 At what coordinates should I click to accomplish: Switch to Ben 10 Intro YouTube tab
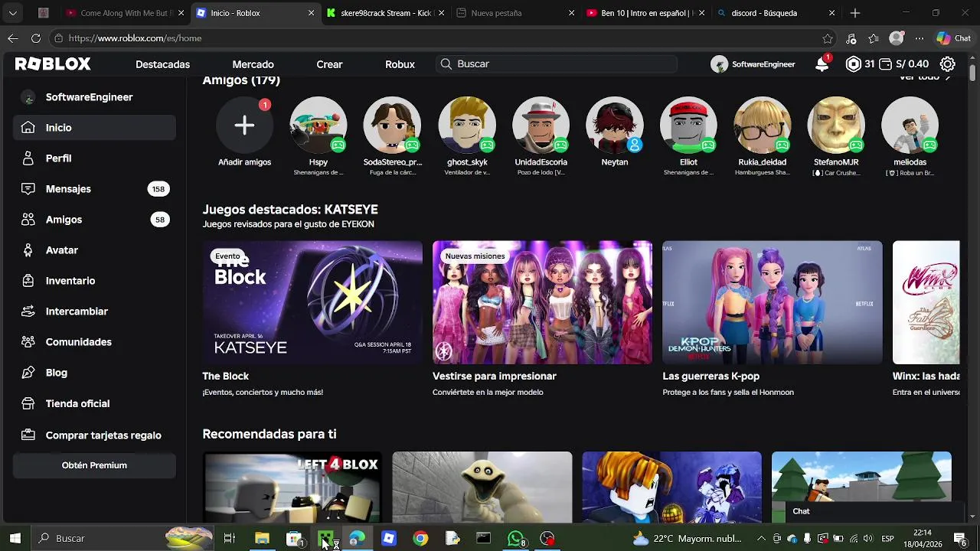(645, 13)
